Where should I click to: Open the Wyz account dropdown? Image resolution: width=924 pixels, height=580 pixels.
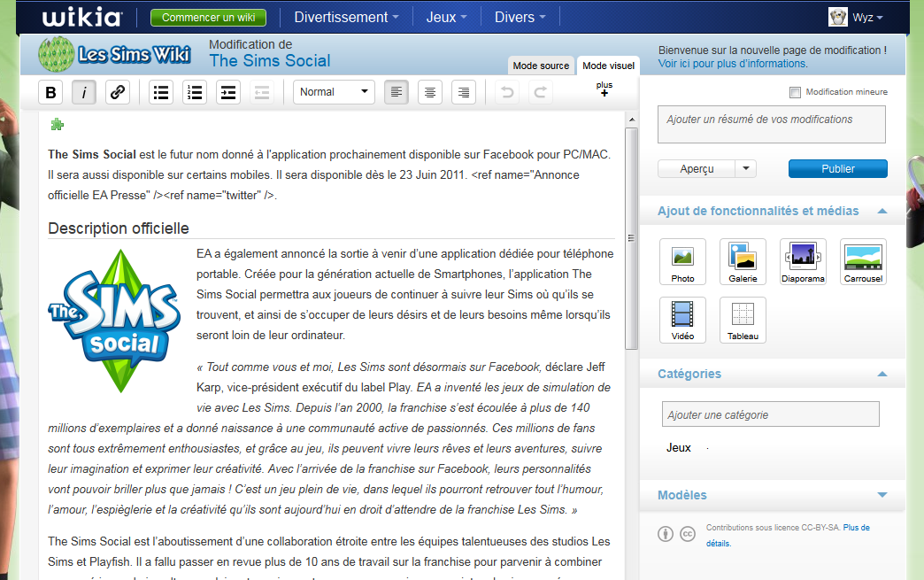coord(867,18)
